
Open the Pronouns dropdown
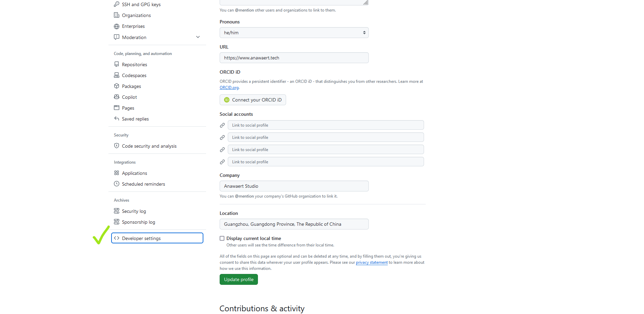click(x=294, y=33)
